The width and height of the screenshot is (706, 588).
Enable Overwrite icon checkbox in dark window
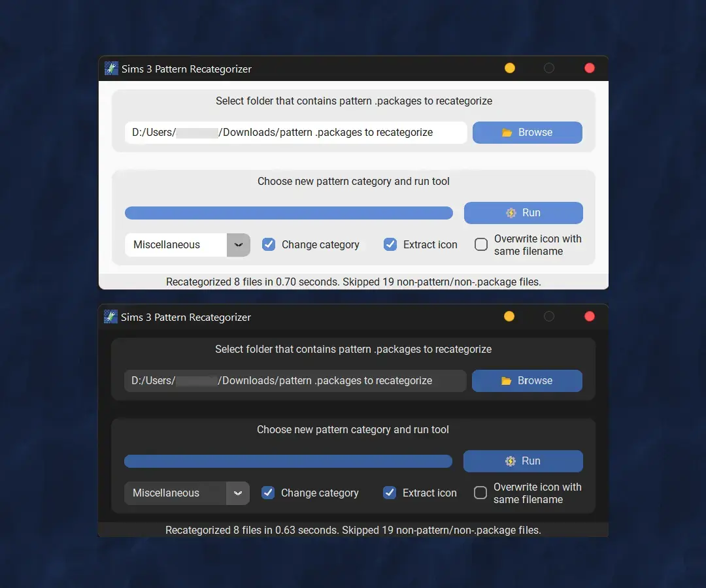point(480,493)
